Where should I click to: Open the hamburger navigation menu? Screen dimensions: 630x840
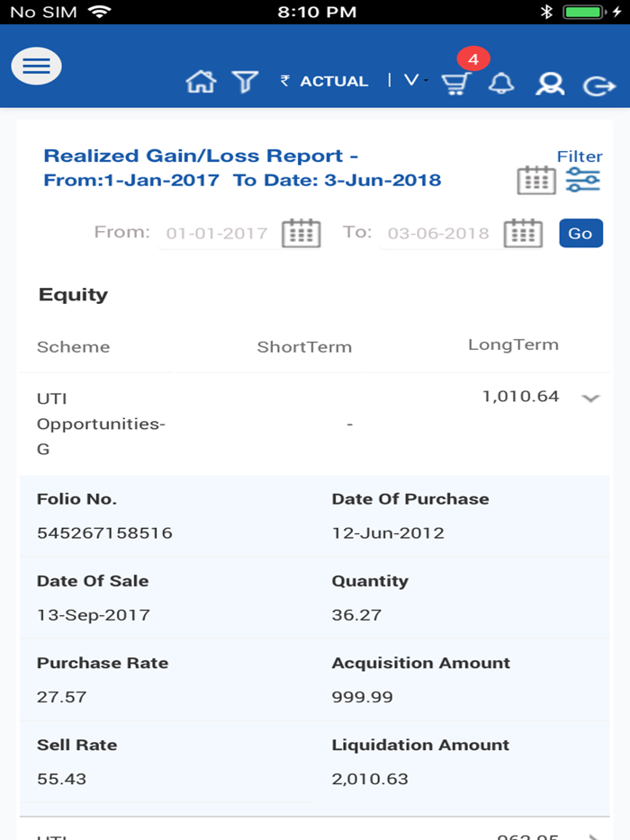coord(36,66)
